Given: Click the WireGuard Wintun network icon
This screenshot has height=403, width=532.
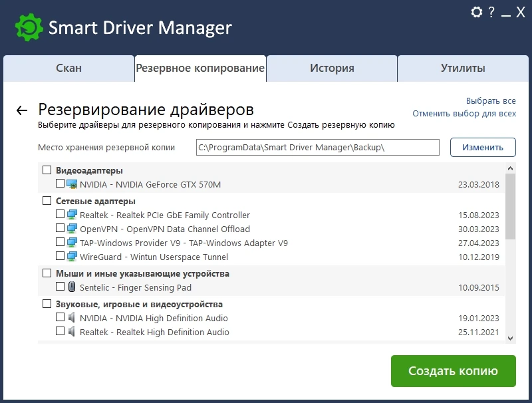Looking at the screenshot, I should tap(72, 257).
